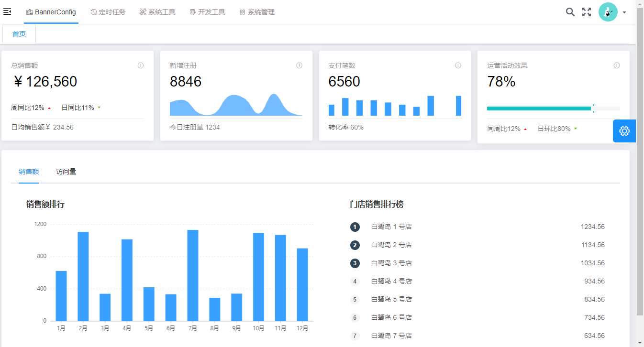Click the rank 5 badge in store list
This screenshot has height=347, width=644.
point(355,300)
